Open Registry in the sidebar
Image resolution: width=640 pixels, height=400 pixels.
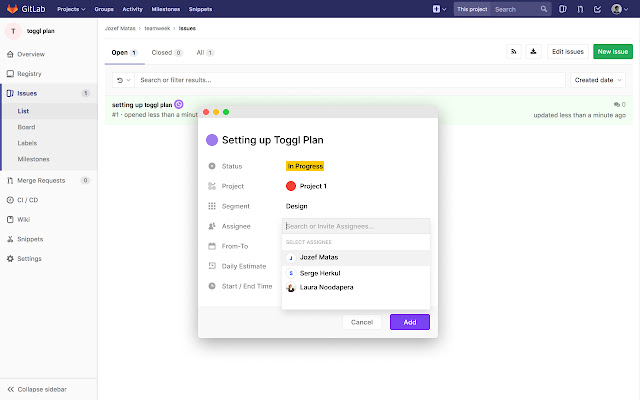tap(29, 73)
